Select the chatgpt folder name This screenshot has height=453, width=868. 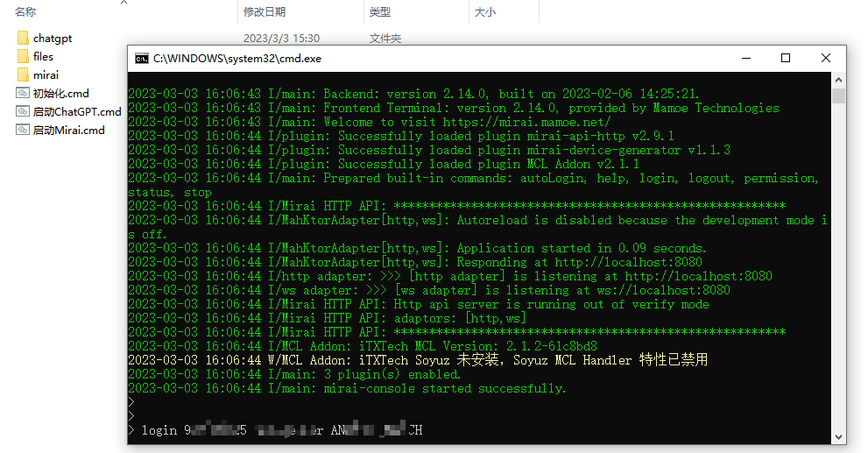pos(53,38)
